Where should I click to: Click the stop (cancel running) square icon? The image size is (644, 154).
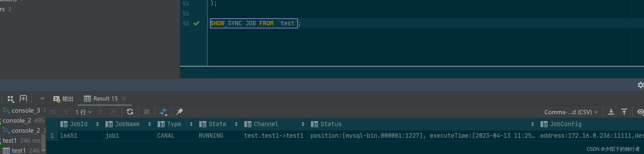tap(147, 112)
